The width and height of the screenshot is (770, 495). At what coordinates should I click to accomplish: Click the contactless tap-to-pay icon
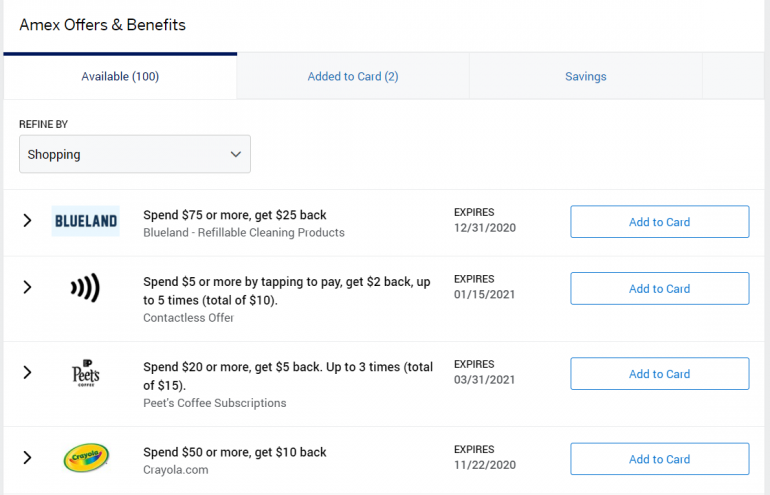click(x=85, y=288)
